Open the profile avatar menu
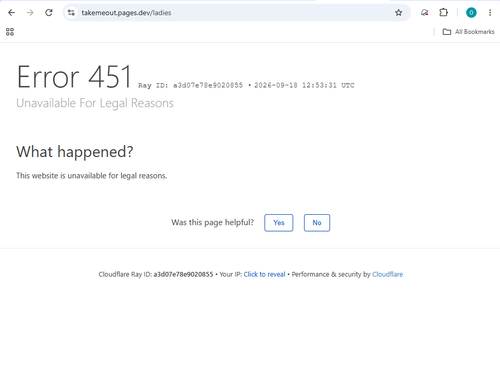The height and width of the screenshot is (391, 500). pyautogui.click(x=471, y=13)
